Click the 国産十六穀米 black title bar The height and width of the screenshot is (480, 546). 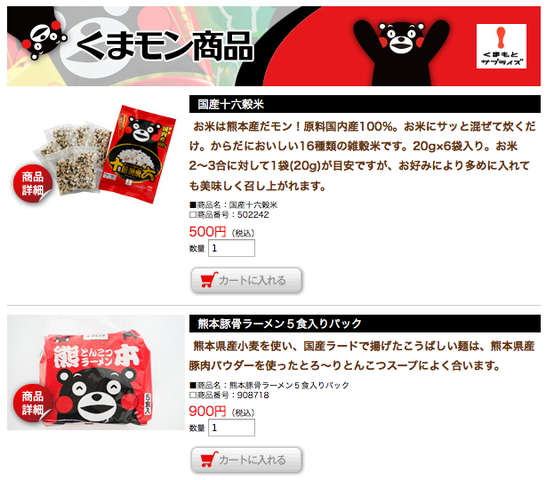click(365, 104)
